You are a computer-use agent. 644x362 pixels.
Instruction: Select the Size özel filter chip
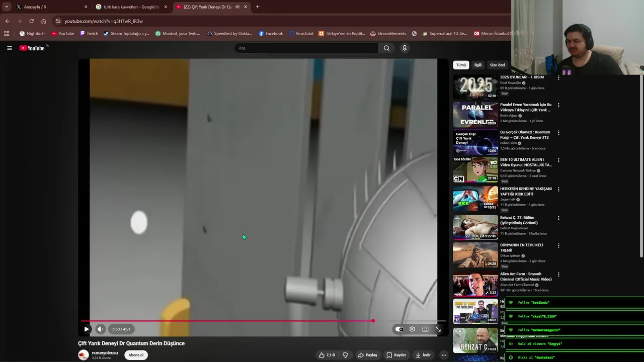click(498, 65)
